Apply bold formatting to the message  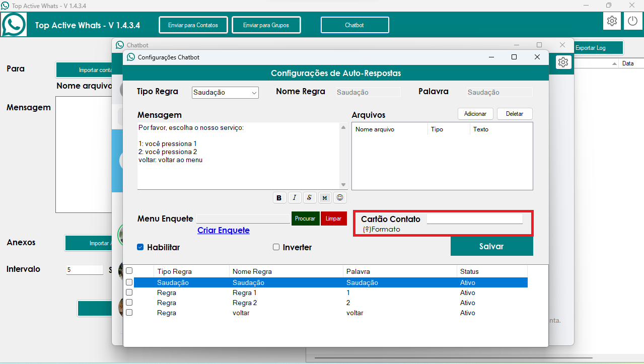[279, 198]
